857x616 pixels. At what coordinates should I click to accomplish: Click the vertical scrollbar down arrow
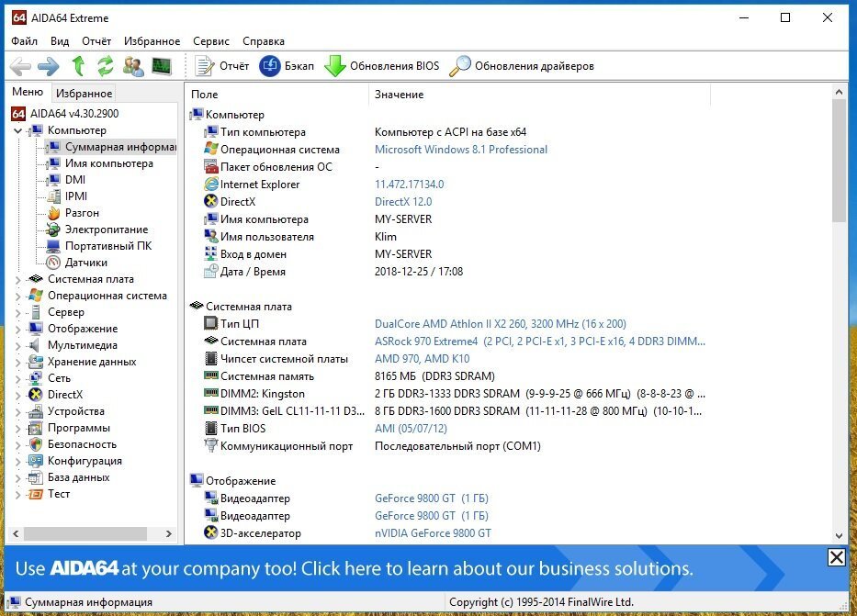839,536
